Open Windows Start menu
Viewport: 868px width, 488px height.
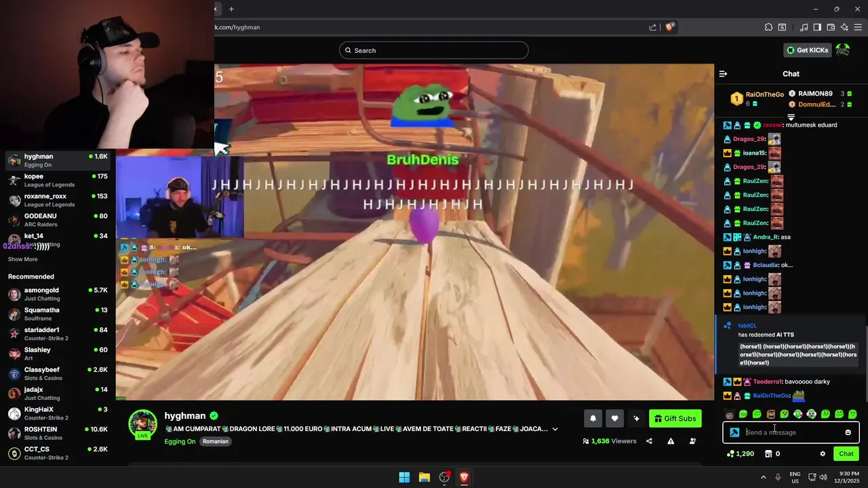pos(404,477)
